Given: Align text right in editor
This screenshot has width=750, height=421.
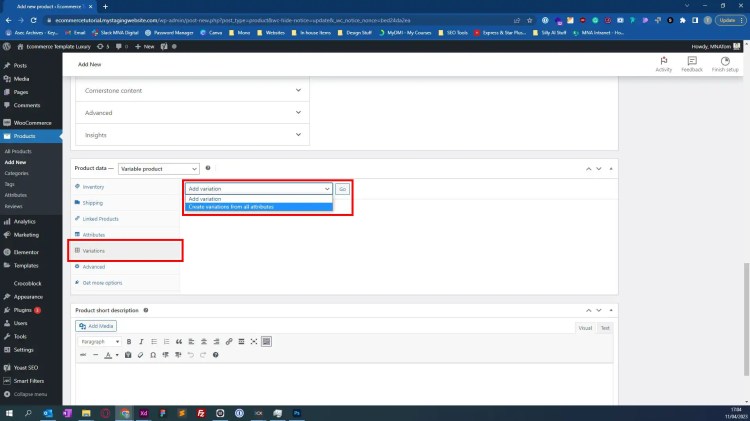Looking at the screenshot, I should [x=216, y=342].
